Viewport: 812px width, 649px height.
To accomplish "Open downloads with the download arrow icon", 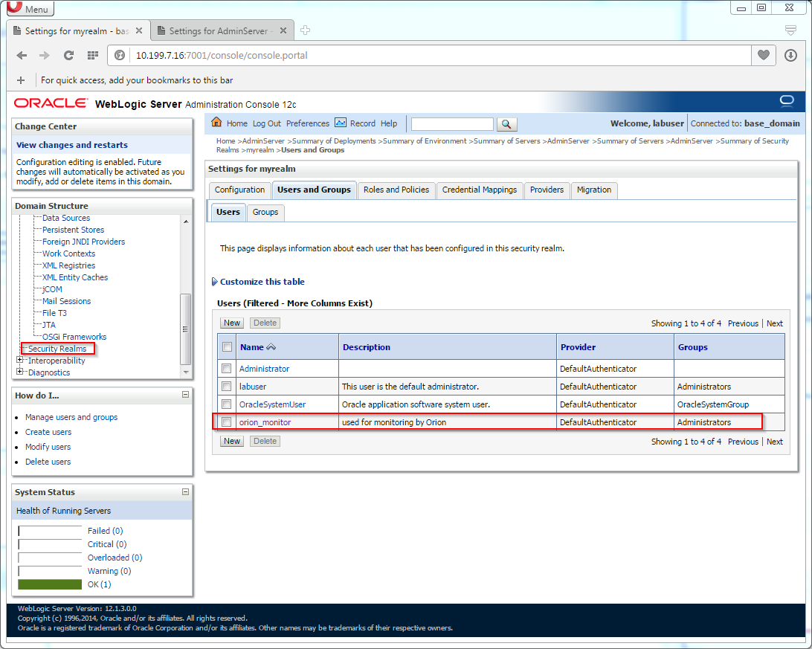I will click(790, 55).
